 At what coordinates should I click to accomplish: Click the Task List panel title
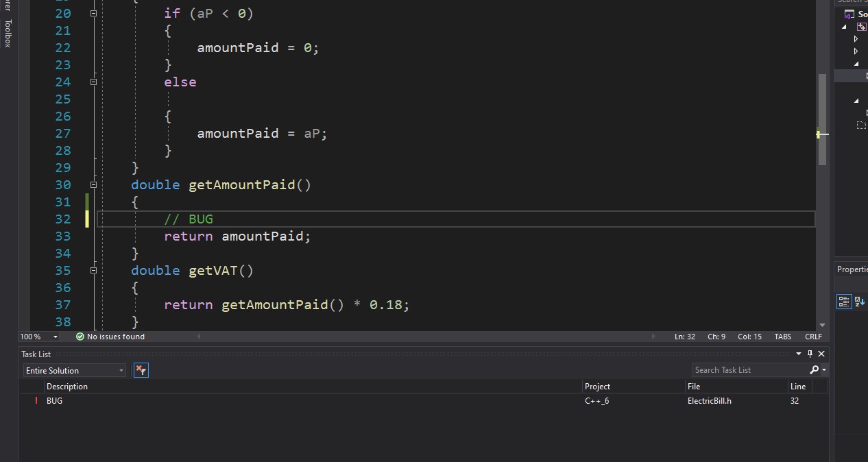36,354
